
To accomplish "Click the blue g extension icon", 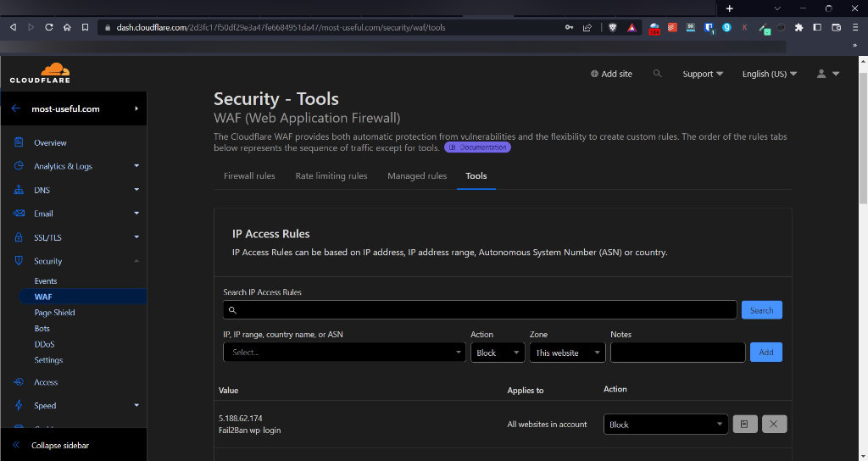I will point(726,27).
